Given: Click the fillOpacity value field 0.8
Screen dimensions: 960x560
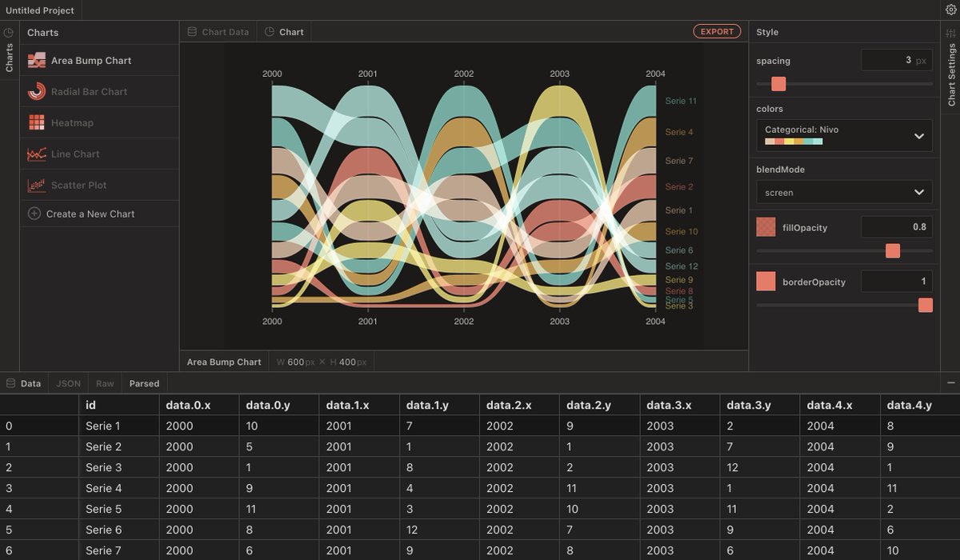Looking at the screenshot, I should [x=897, y=227].
